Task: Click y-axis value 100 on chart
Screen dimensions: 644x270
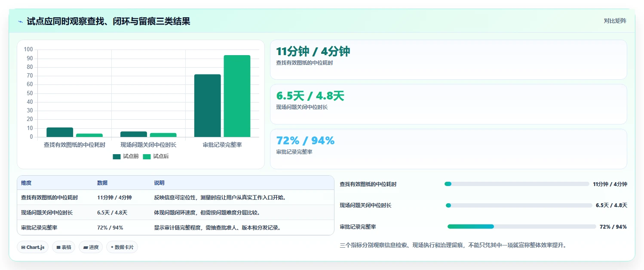Action: tap(28, 50)
